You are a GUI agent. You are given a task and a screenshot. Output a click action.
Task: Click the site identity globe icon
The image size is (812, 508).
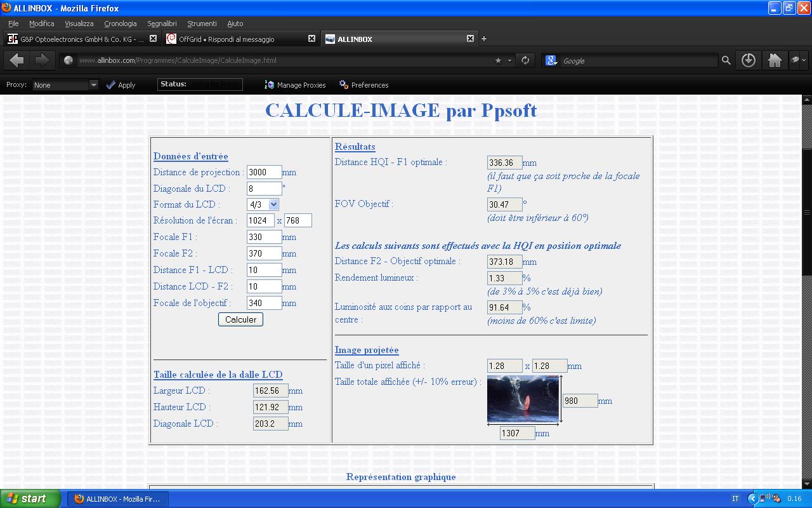pos(69,60)
